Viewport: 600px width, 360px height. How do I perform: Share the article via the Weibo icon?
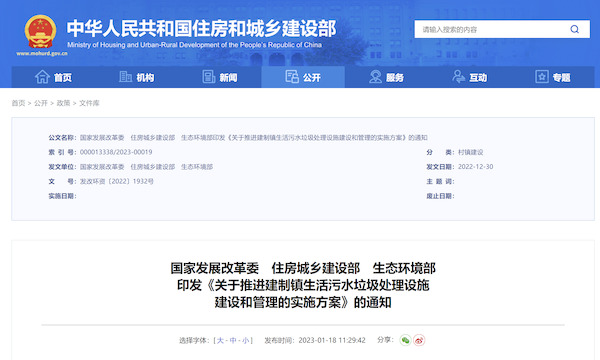(x=419, y=340)
